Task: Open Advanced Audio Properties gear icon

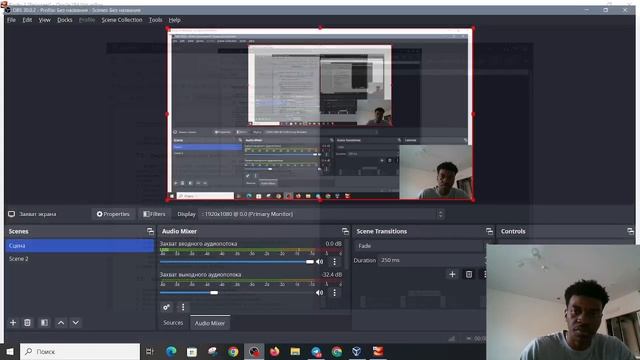Action: click(166, 307)
